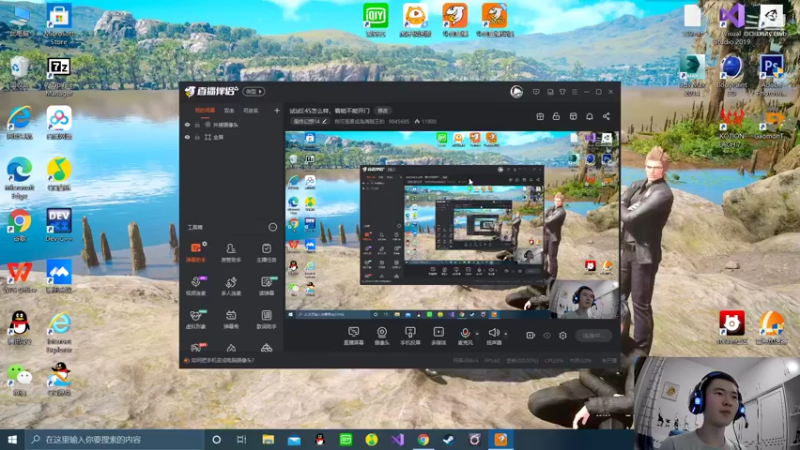Open the 弹幕秀 tool
The width and height of the screenshot is (800, 450).
[231, 319]
